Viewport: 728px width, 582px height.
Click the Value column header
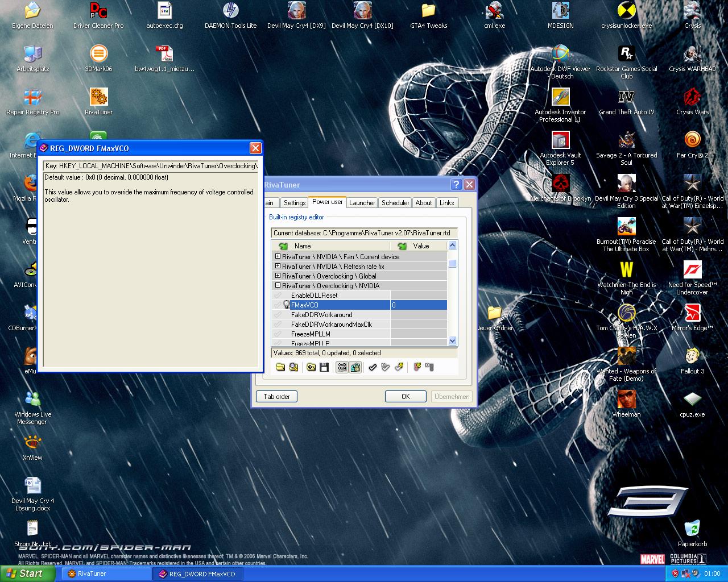[x=419, y=246]
